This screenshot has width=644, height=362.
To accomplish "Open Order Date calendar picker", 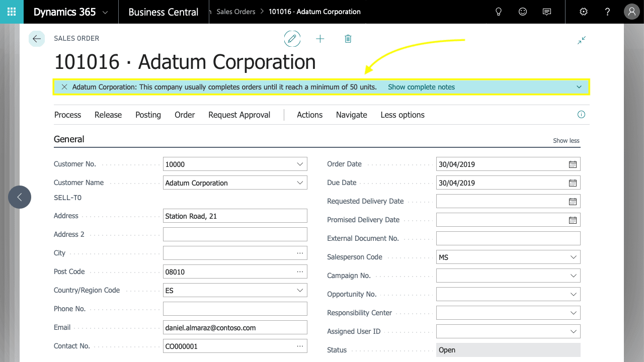I will click(573, 164).
